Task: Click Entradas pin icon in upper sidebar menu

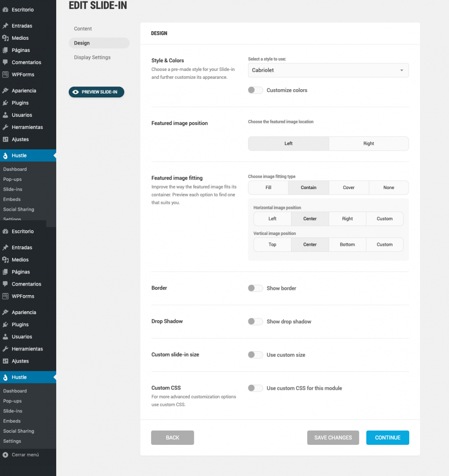Action: (5, 26)
